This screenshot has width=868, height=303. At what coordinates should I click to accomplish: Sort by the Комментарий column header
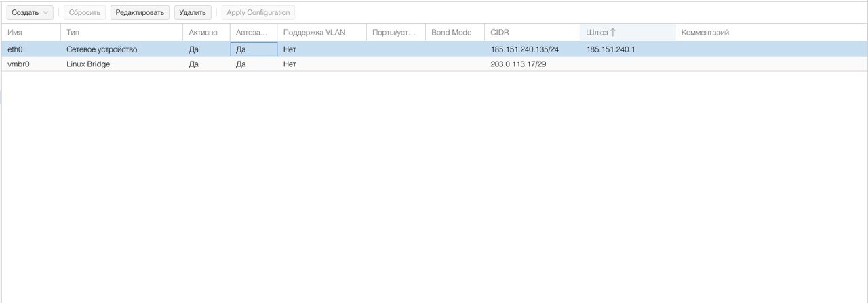click(x=771, y=33)
